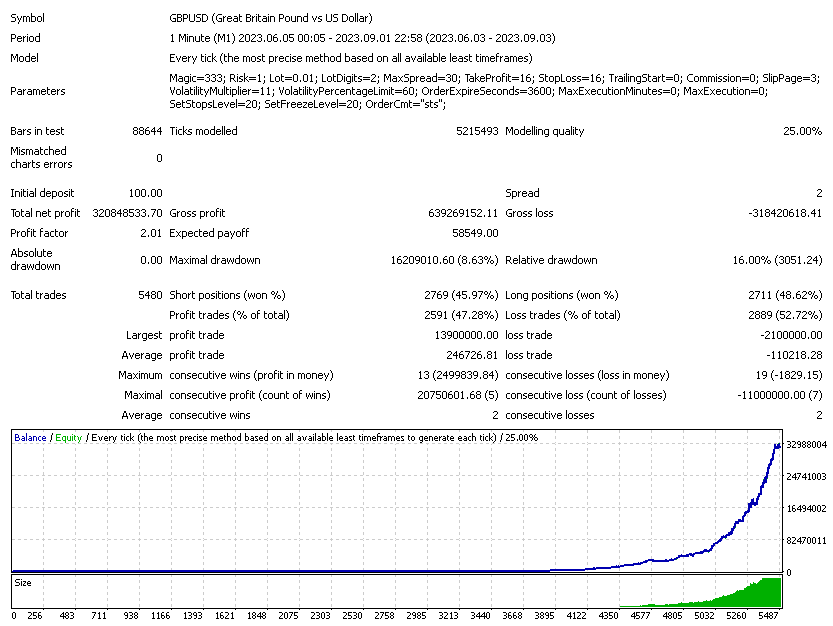The height and width of the screenshot is (626, 833).
Task: Select the short positions value 2769 (45.97%)
Action: (x=461, y=295)
